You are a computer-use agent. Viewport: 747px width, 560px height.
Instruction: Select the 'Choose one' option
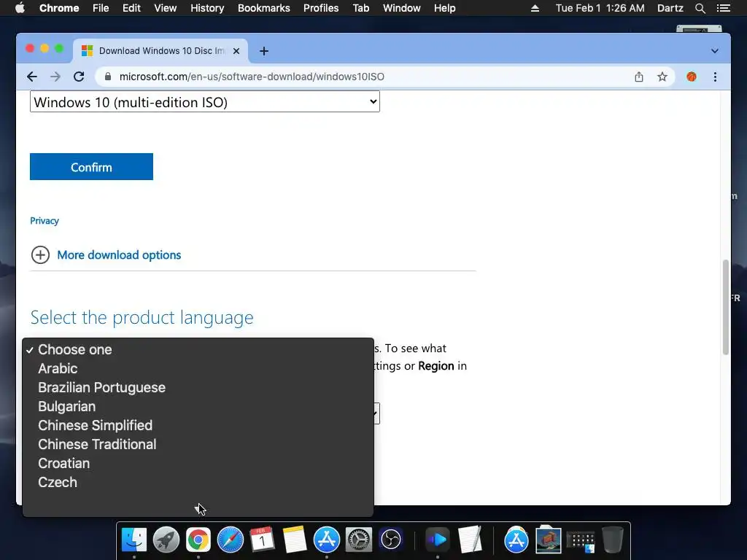coord(198,349)
